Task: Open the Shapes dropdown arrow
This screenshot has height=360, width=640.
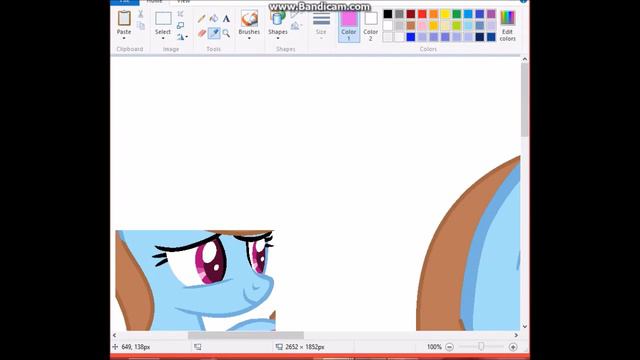Action: coord(278,38)
